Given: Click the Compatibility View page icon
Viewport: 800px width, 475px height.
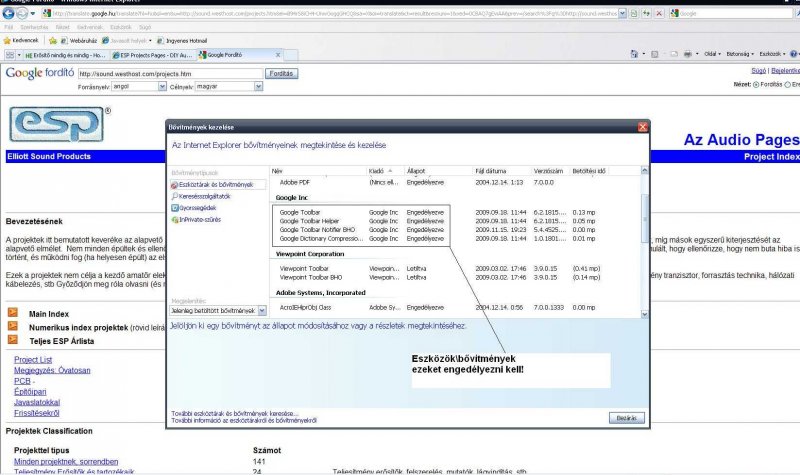Looking at the screenshot, I should click(x=634, y=13).
